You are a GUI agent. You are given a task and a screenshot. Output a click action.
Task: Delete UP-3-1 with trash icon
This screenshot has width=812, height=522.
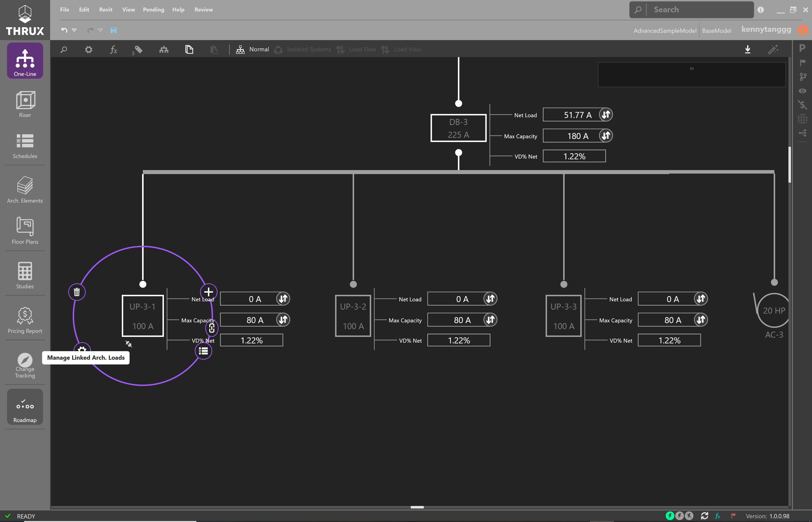click(x=77, y=292)
